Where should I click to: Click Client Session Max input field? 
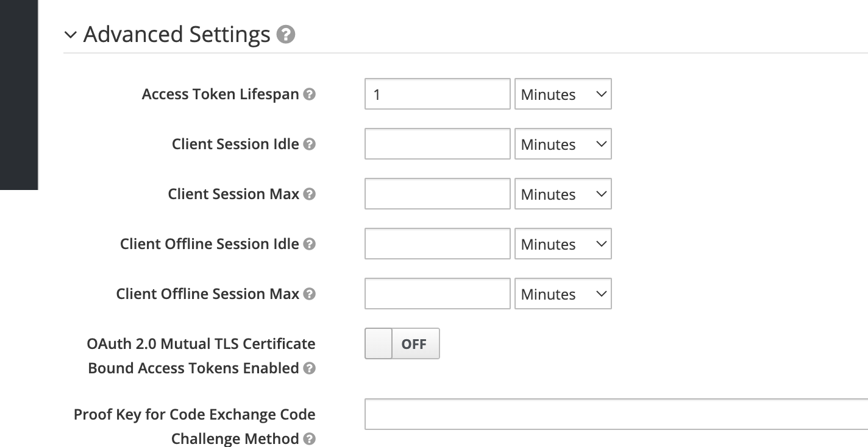[x=438, y=194]
